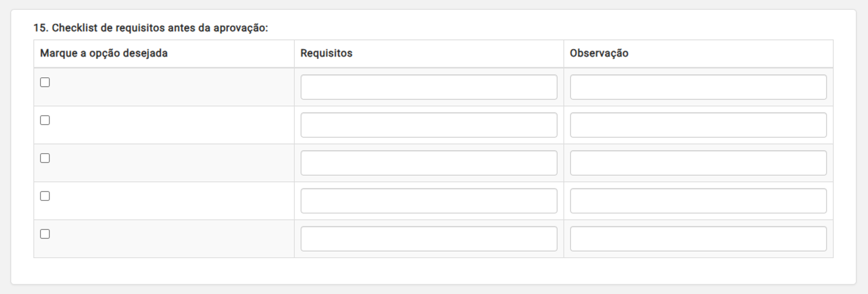This screenshot has height=294, width=868.
Task: Click question 15 checklist title text
Action: (150, 28)
